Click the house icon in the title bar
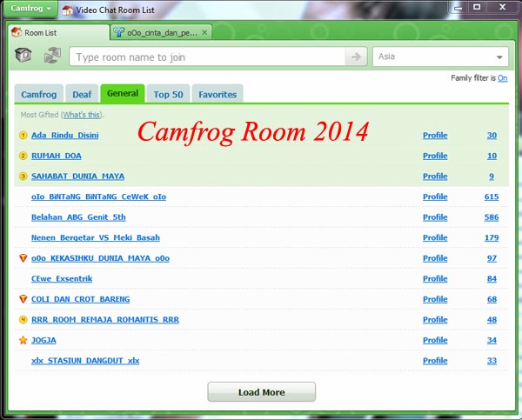This screenshot has width=522, height=420. [x=68, y=10]
